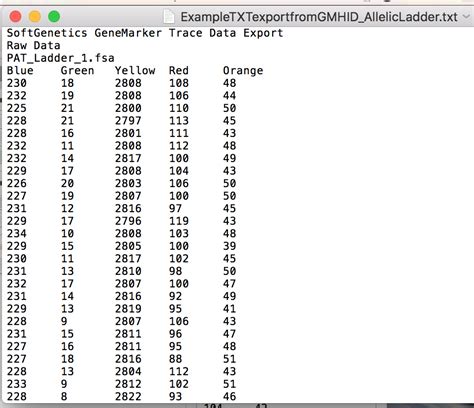Click the Blue value 233
This screenshot has height=408, width=474.
pyautogui.click(x=17, y=384)
